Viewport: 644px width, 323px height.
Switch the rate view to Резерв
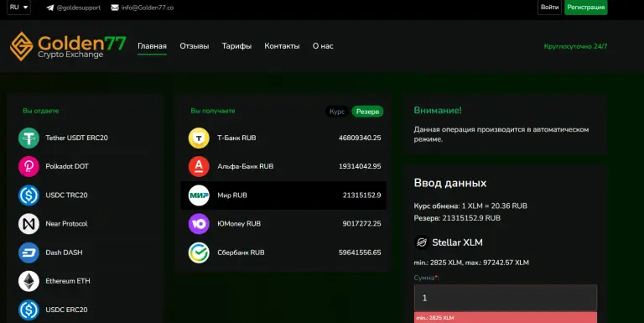[367, 112]
